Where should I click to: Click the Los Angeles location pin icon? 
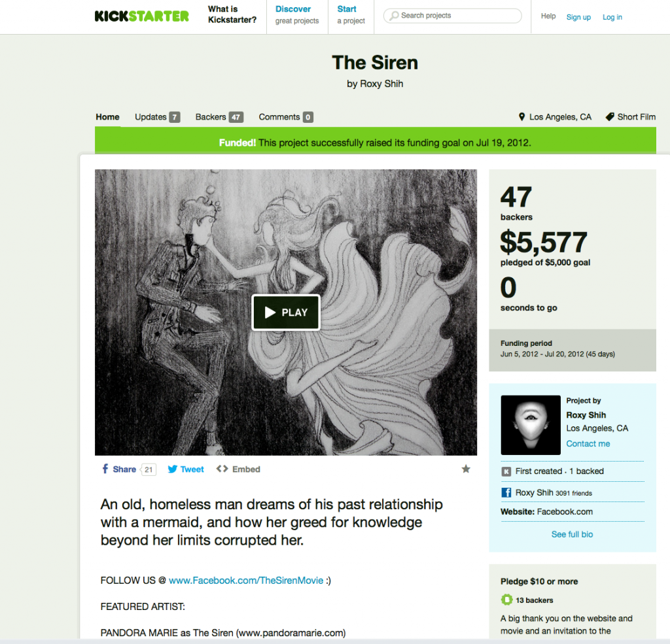coord(521,116)
